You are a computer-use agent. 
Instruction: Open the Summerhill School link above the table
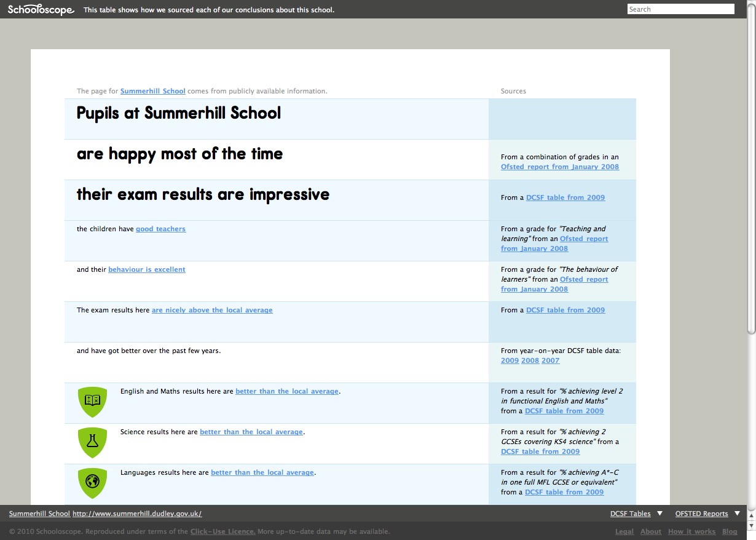click(153, 91)
